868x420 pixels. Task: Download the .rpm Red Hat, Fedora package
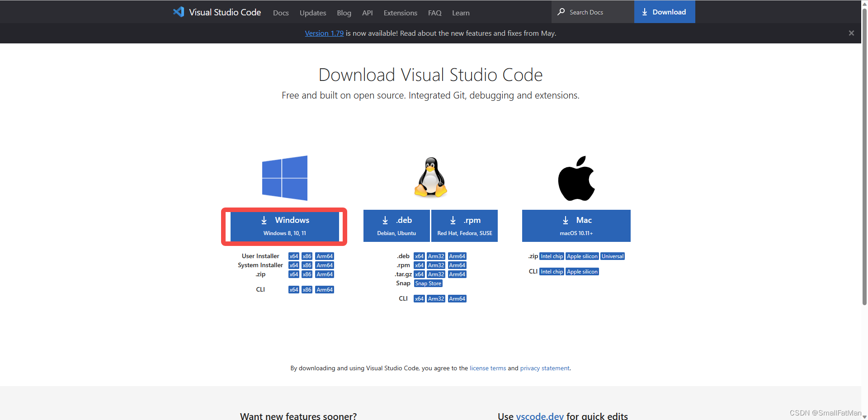tap(465, 226)
